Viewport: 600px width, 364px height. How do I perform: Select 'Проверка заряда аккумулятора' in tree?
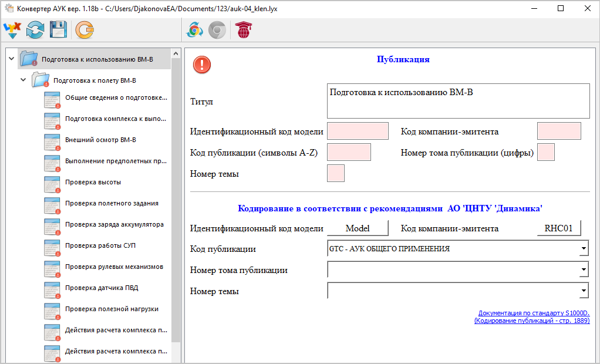click(x=114, y=225)
